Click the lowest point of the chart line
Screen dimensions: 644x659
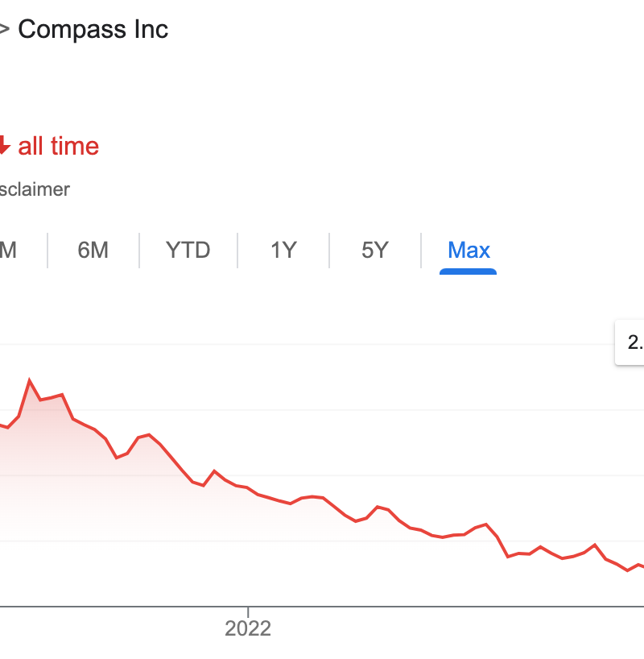[x=628, y=570]
